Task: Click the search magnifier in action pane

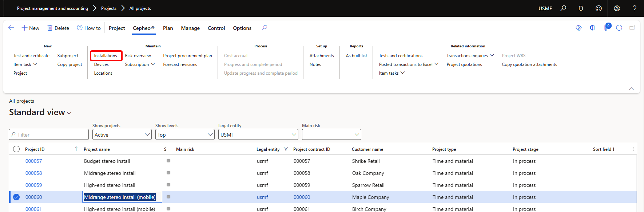Action: click(x=265, y=28)
